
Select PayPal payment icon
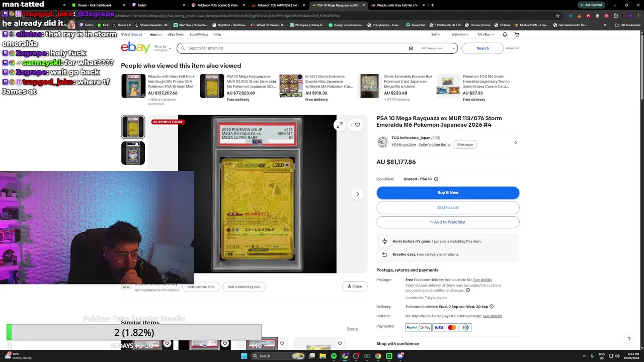coord(412,328)
